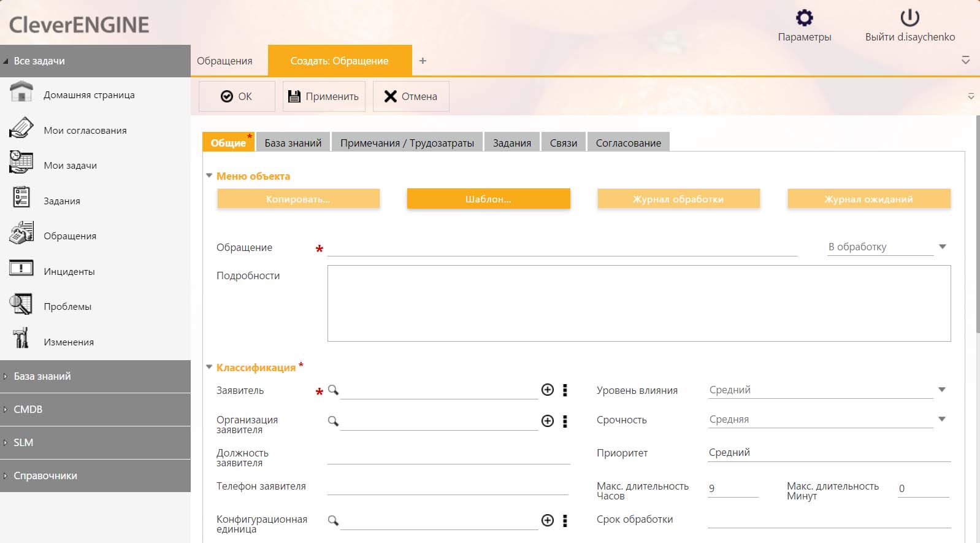Collapse the Классификация section
980x543 pixels.
(x=209, y=368)
